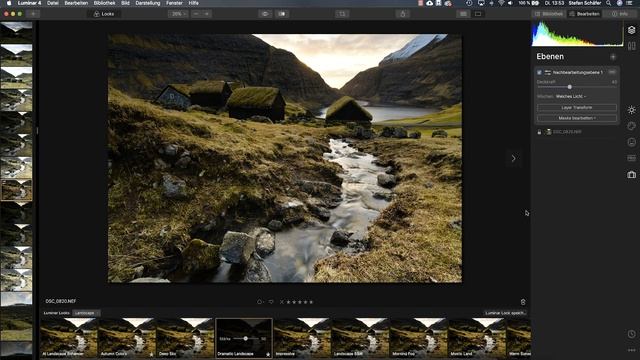Open the Nachbearbeitungsebene 1 layer options button
Screen dimensions: 640x360
pos(612,72)
